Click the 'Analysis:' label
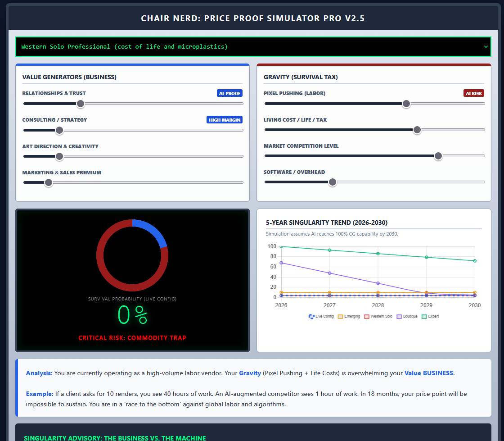The width and height of the screenshot is (504, 441). tap(39, 373)
